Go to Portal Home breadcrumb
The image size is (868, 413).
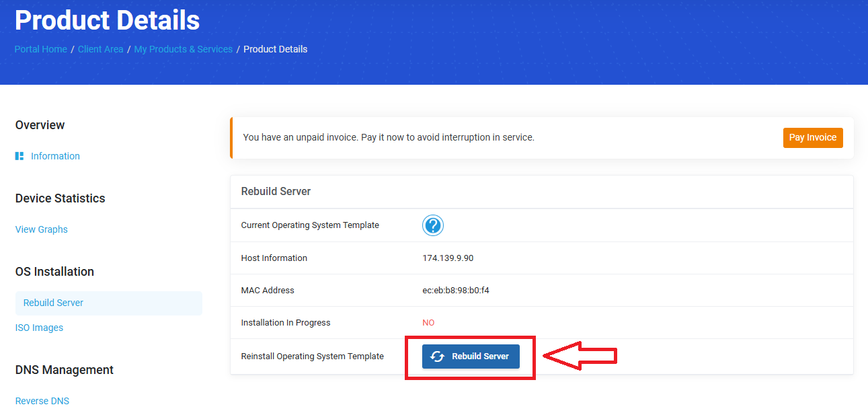(41, 49)
